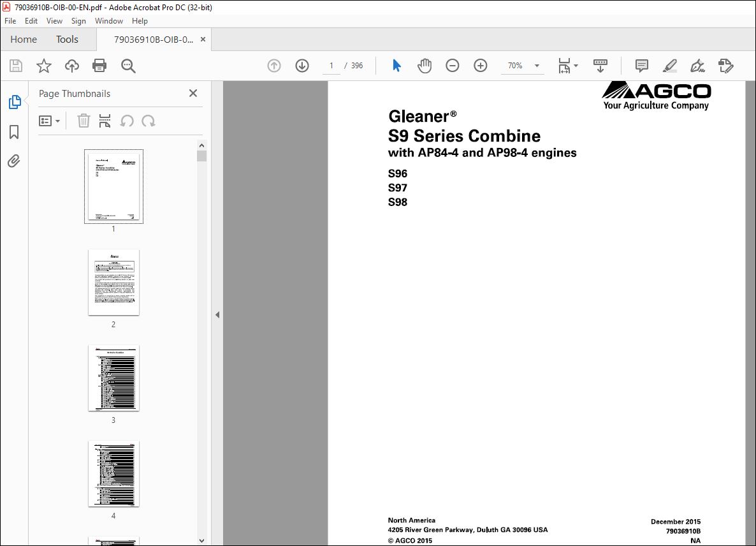
Task: Select page 2 thumbnail
Action: pos(114,283)
